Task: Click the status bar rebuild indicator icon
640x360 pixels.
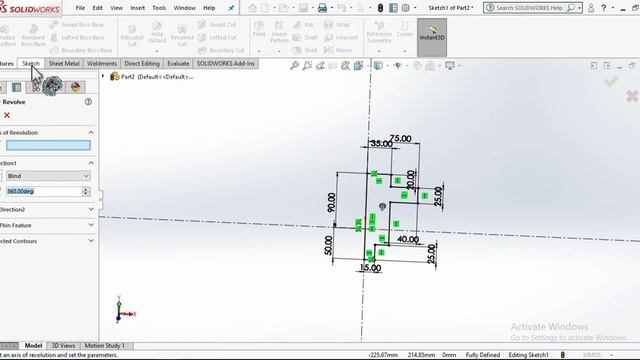Action: [562, 355]
